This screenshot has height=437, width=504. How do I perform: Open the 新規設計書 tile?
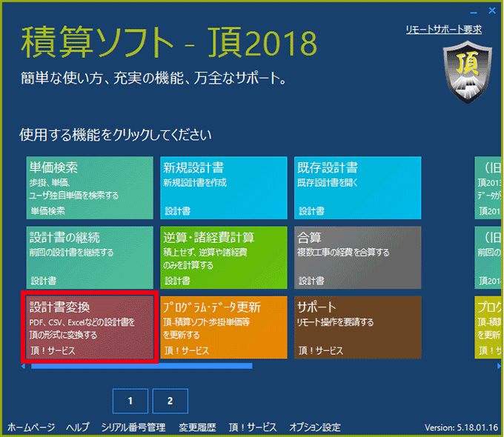tap(224, 188)
